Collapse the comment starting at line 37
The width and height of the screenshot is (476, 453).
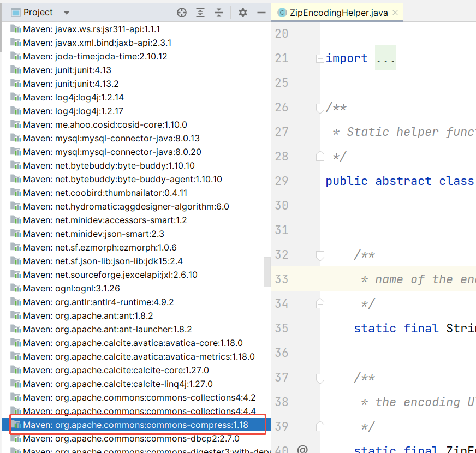coord(320,378)
